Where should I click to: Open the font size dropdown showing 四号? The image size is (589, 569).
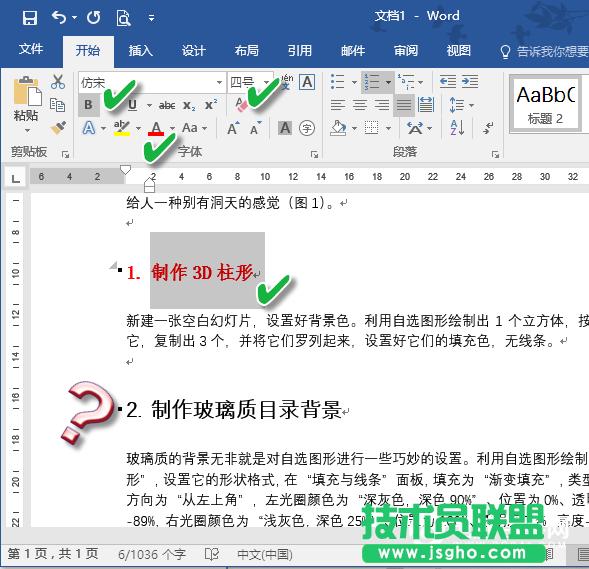tap(250, 82)
